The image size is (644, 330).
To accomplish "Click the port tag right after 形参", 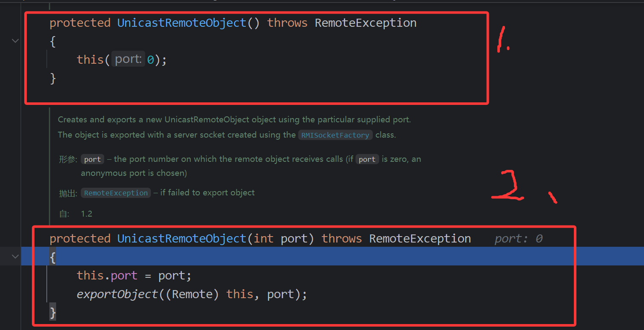I will coord(92,159).
